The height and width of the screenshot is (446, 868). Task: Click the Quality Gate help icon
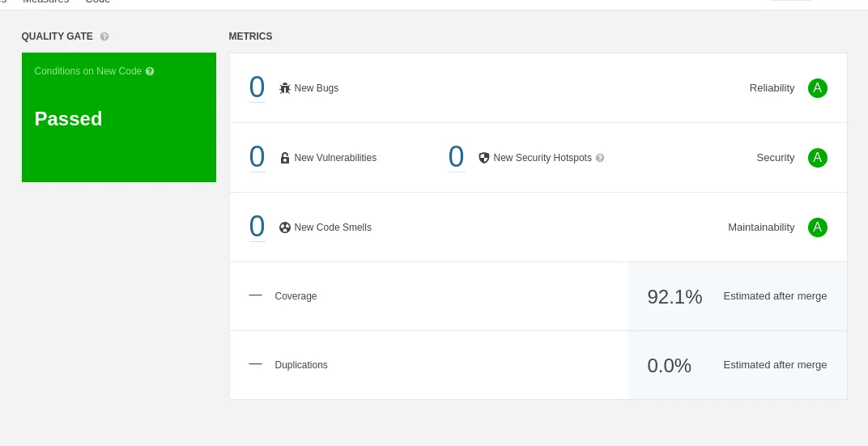(x=104, y=36)
